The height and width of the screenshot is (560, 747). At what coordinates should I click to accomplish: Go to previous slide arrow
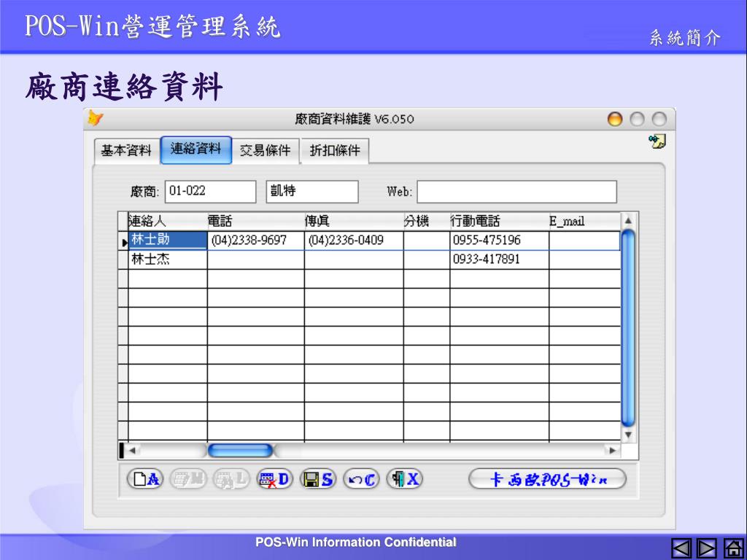(682, 548)
